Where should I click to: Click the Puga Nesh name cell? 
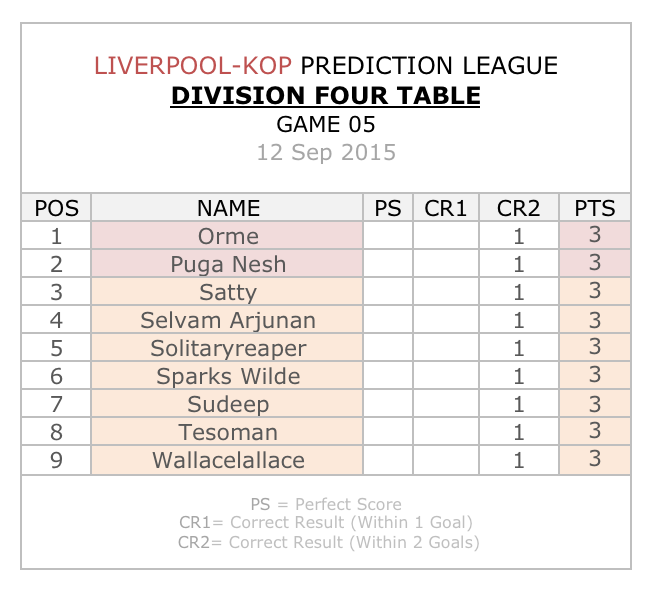(227, 264)
